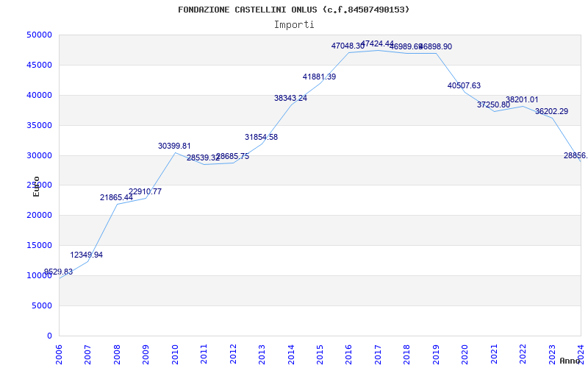Viewport: 588px width, 368px height.
Task: Select the data label 38343.24
Action: [290, 98]
